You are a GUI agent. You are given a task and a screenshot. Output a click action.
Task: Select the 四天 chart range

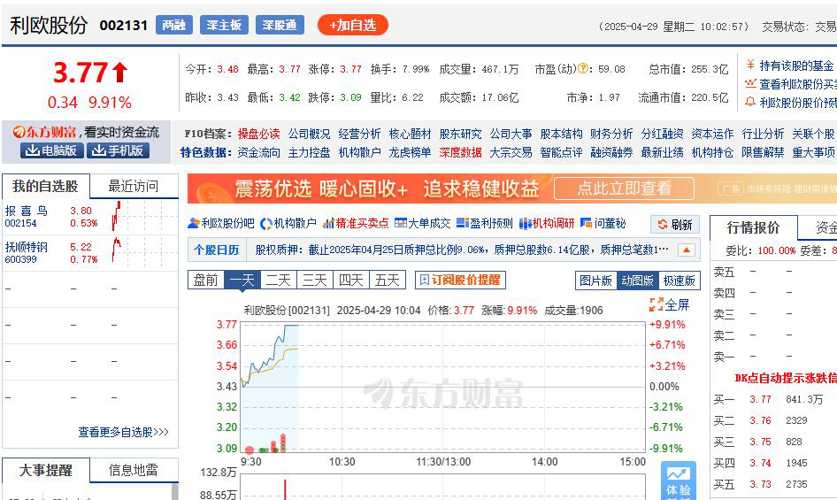point(351,280)
